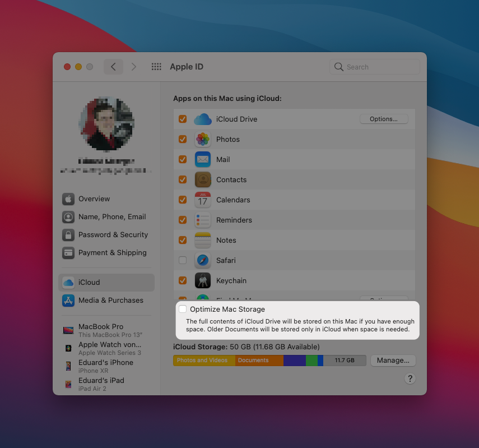The width and height of the screenshot is (479, 448).
Task: Select Apple Watch von... device
Action: [106, 348]
